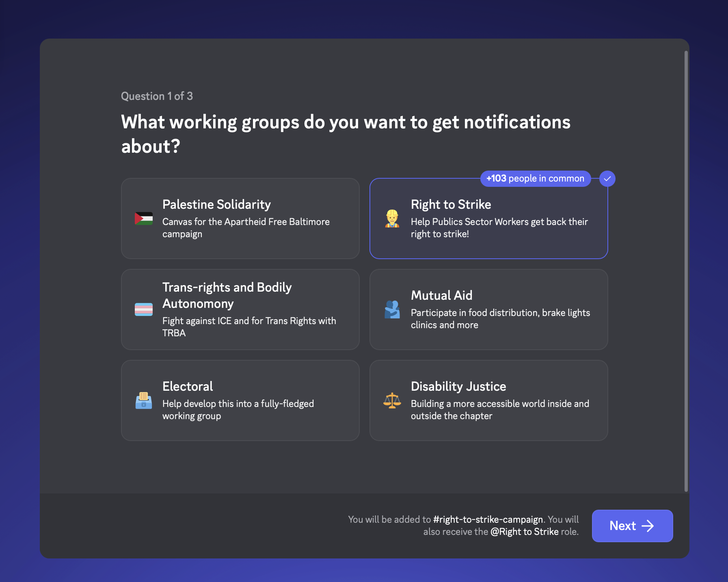Click the Next button
This screenshot has height=582, width=728.
click(632, 526)
